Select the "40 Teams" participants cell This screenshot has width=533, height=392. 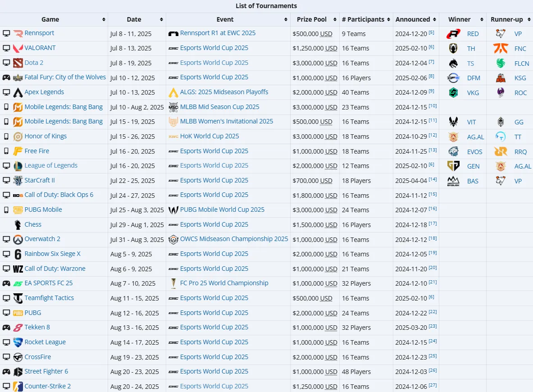tap(366, 92)
